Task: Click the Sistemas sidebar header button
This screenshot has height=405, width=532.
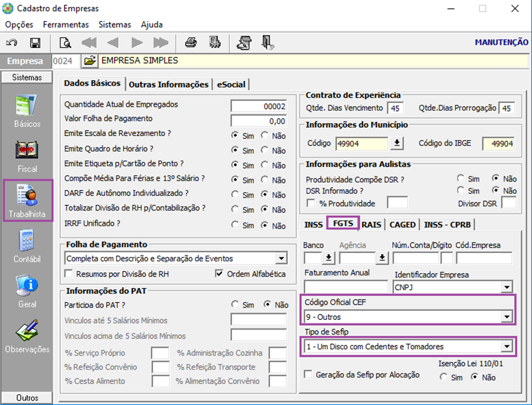Action: pos(27,77)
